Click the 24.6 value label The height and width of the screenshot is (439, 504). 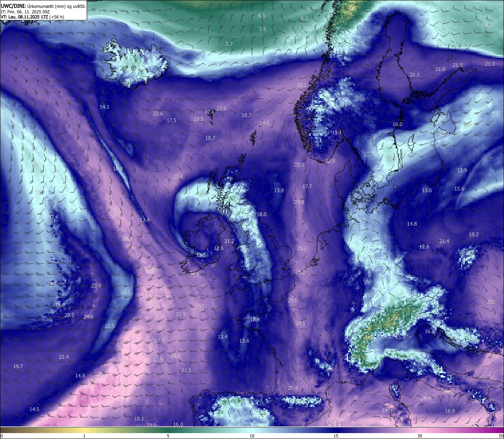(x=88, y=317)
